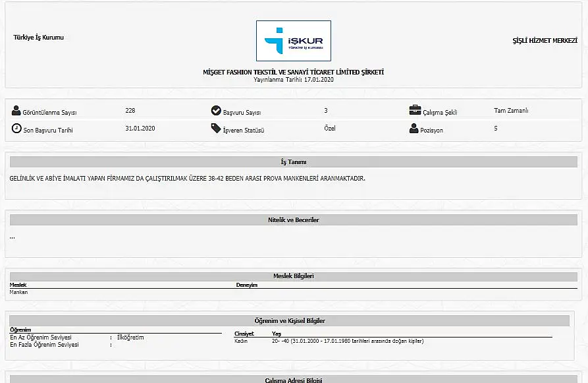
Task: Click the Deneyim column heading
Action: tap(247, 285)
